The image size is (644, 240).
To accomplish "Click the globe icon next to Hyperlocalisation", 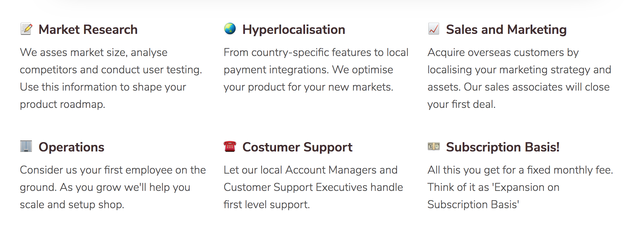I will pos(230,29).
